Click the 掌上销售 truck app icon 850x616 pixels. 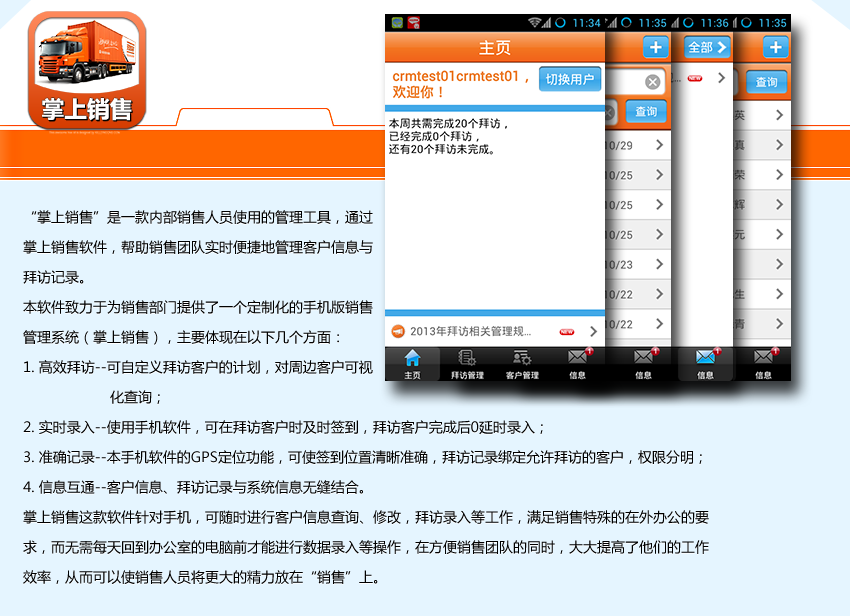[87, 70]
